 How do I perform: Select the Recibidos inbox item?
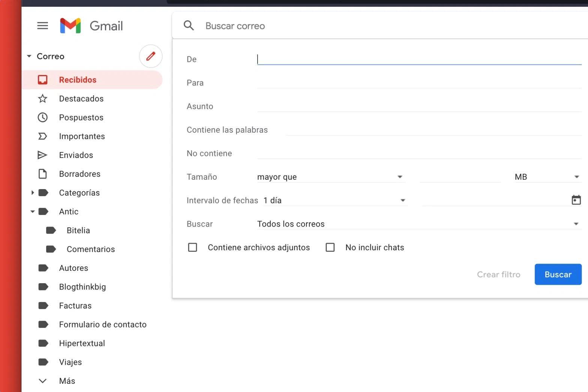click(x=78, y=80)
